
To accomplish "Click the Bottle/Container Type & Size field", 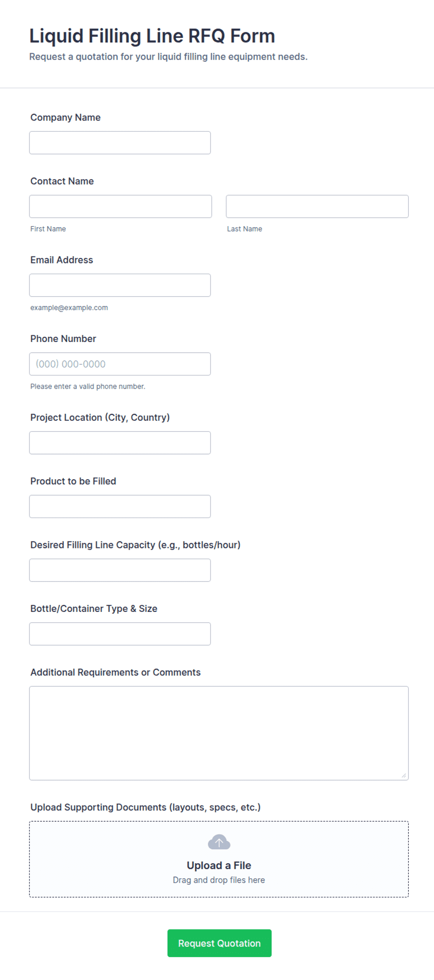I will (120, 634).
